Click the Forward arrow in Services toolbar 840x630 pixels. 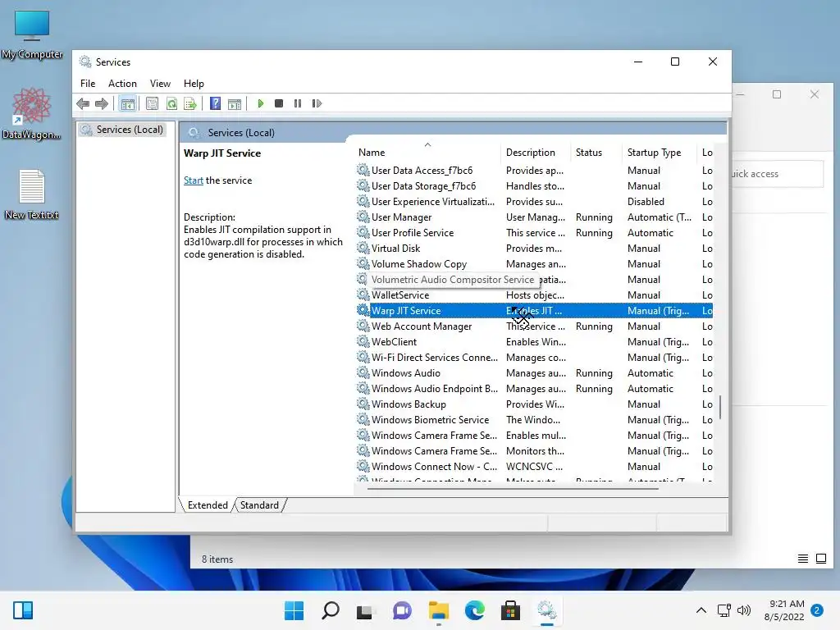click(102, 103)
